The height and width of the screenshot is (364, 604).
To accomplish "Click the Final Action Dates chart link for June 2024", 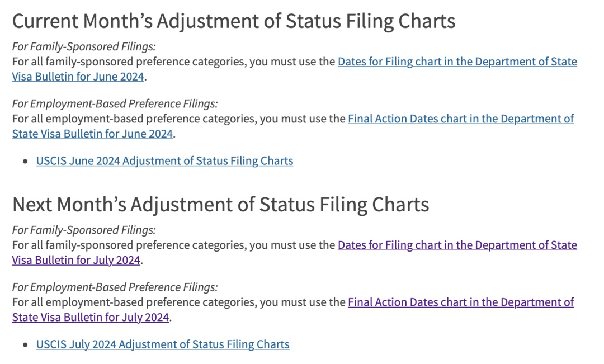I will click(x=460, y=119).
